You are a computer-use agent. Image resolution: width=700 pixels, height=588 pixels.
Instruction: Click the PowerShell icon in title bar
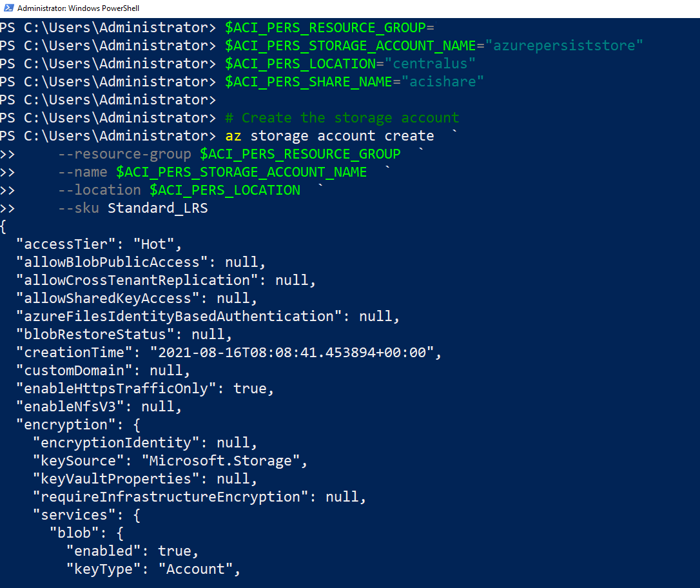coord(9,8)
